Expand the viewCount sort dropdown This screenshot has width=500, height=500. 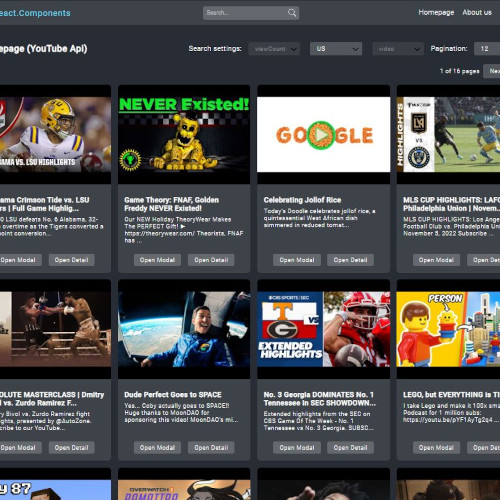coord(274,49)
